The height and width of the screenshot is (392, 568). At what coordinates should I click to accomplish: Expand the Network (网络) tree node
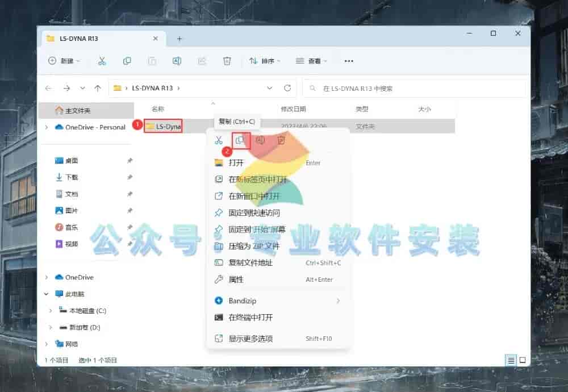[x=47, y=344]
